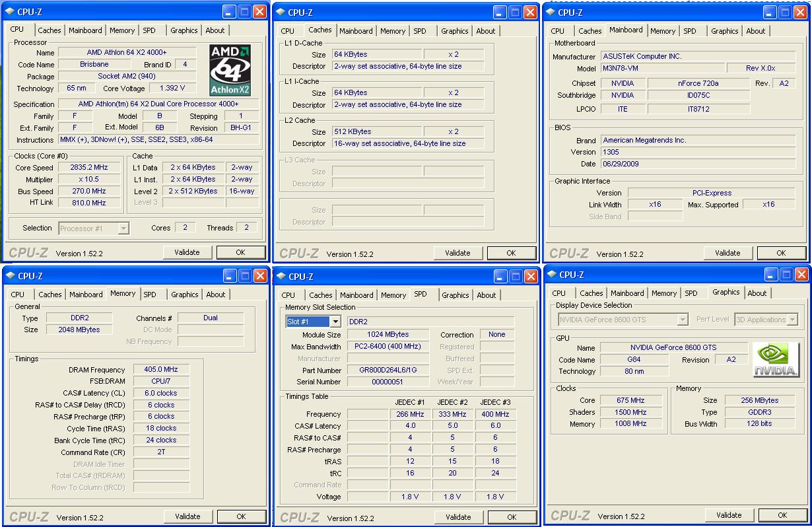Click the processor Name field AMD Athlon 64 X2 4000+

click(x=127, y=53)
